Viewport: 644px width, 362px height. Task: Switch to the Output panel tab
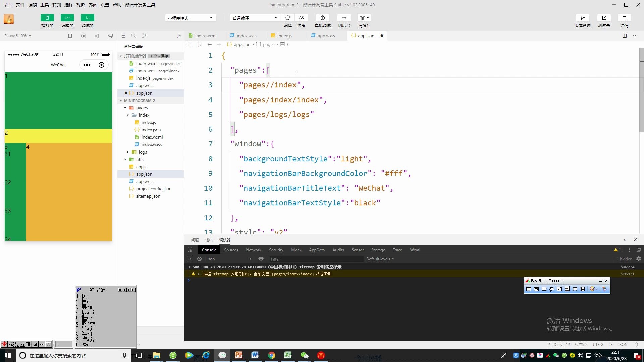(x=209, y=240)
